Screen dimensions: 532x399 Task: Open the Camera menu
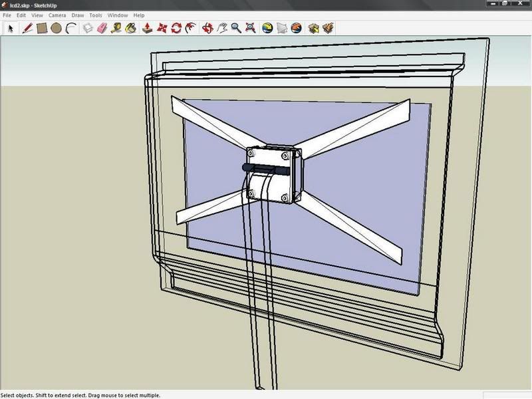57,15
